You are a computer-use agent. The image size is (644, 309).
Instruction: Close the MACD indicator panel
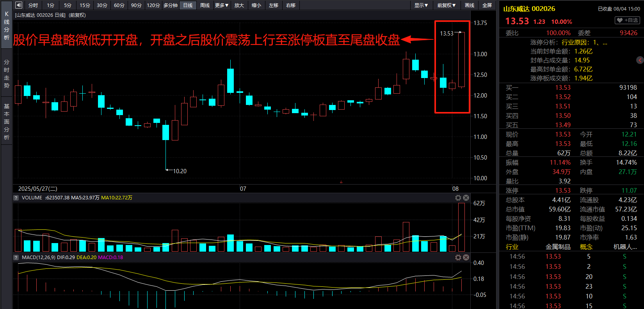click(x=466, y=257)
